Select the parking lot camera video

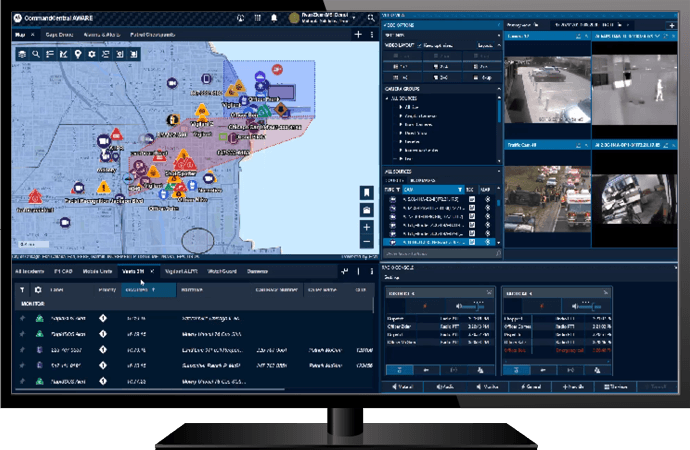(x=547, y=89)
